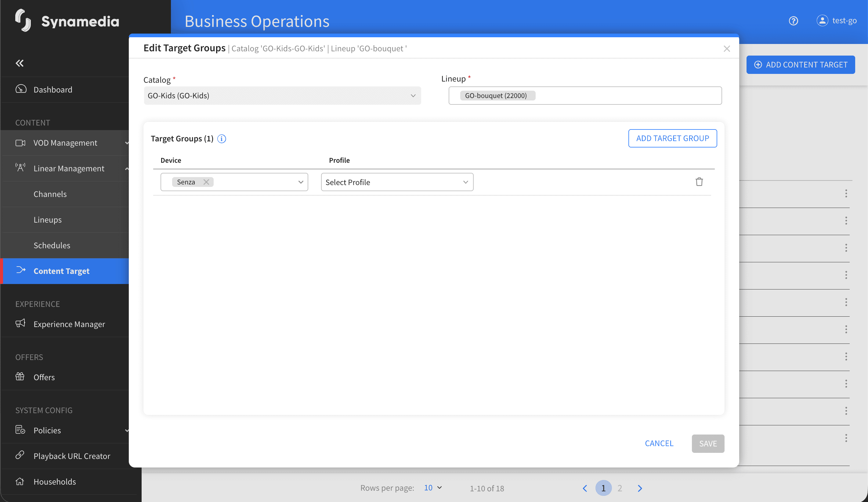The image size is (868, 502).
Task: Click the Lineup input field
Action: (585, 96)
